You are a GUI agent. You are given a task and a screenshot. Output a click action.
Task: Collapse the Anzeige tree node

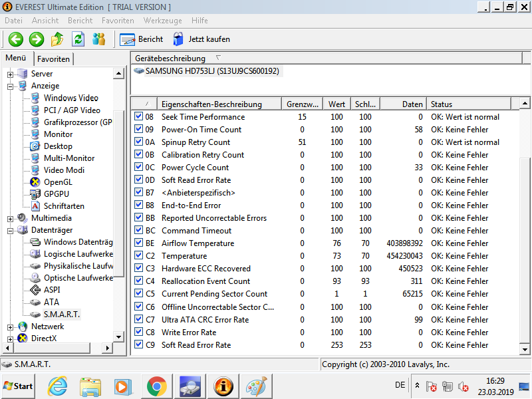(10, 86)
